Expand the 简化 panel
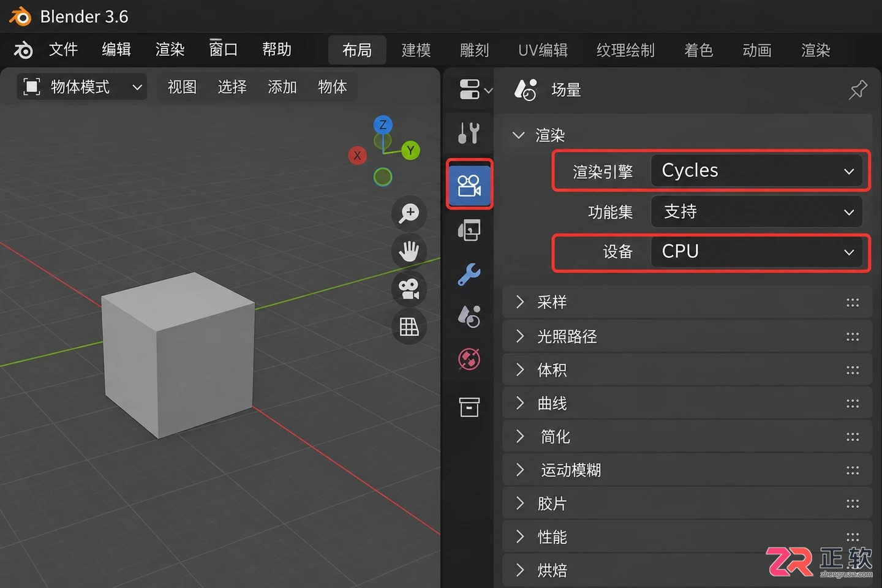The width and height of the screenshot is (882, 588). tap(687, 437)
